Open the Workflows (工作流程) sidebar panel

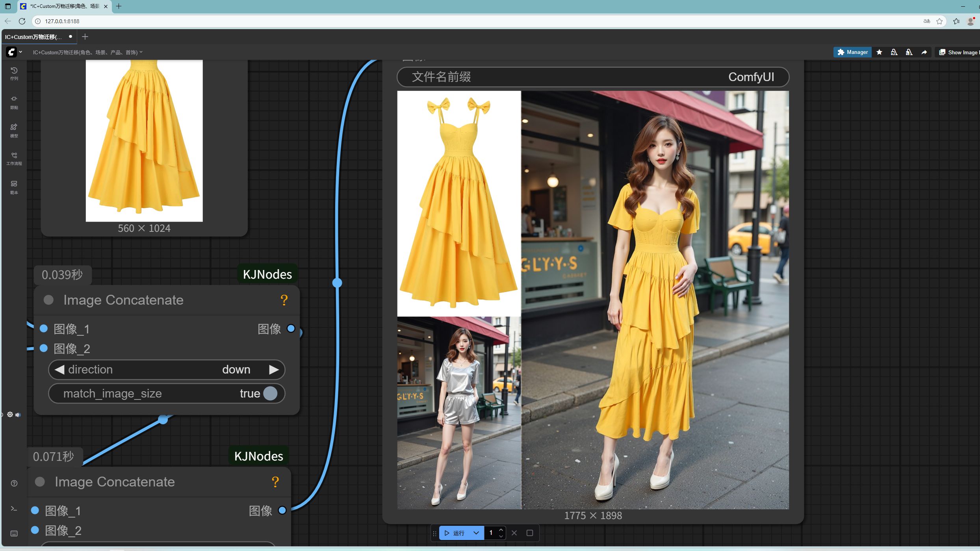(14, 159)
